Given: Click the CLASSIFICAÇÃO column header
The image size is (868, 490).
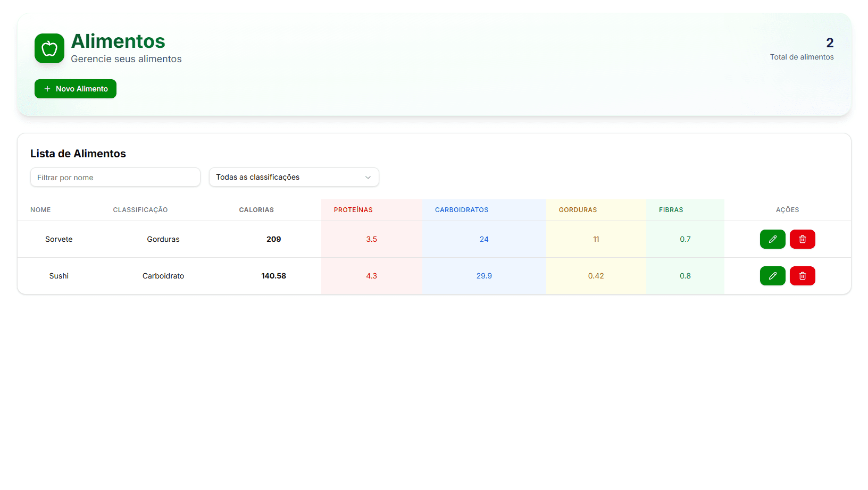Looking at the screenshot, I should (x=140, y=210).
